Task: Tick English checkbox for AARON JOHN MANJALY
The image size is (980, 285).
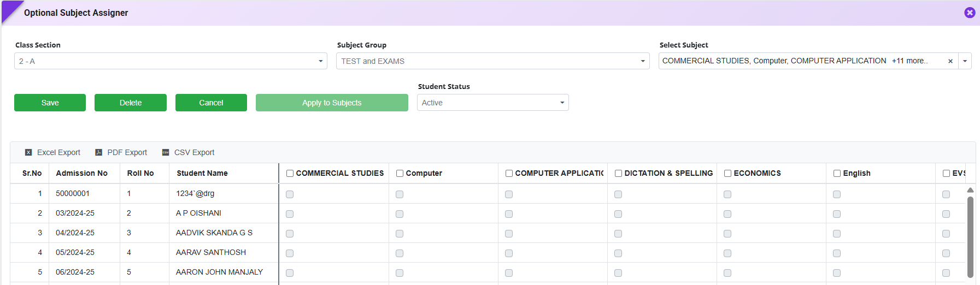Action: pos(837,273)
